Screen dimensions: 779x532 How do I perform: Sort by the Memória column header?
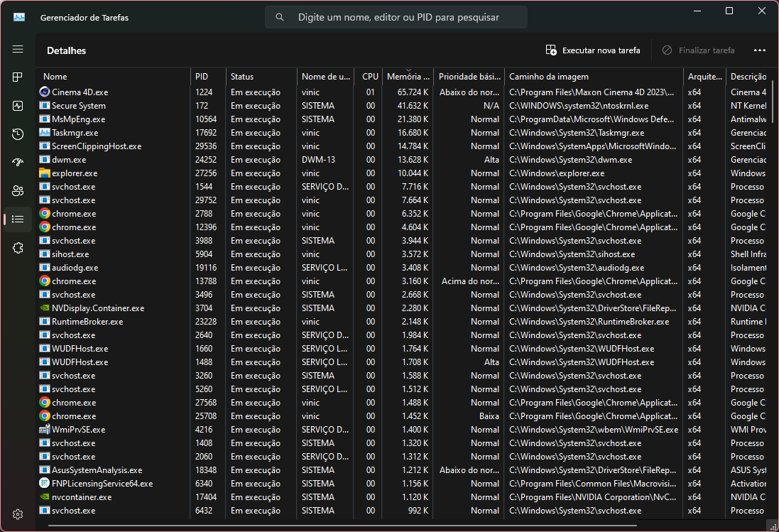(x=408, y=77)
